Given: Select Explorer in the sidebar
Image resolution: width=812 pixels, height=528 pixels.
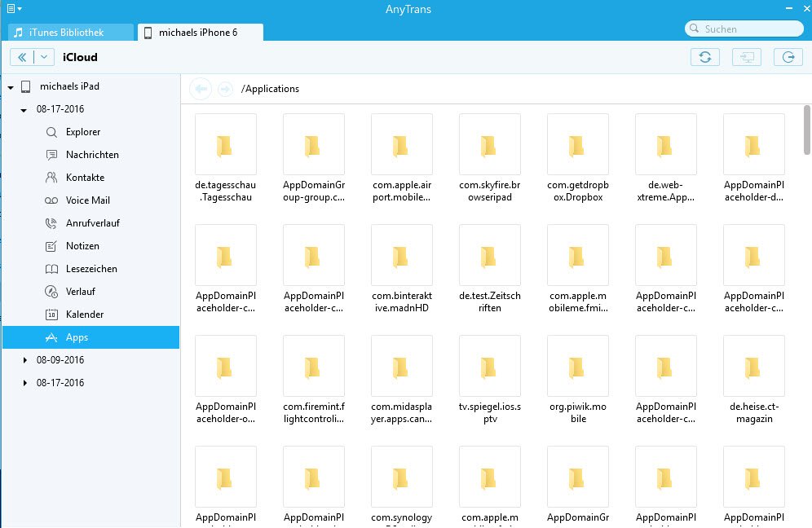Looking at the screenshot, I should pos(91,132).
